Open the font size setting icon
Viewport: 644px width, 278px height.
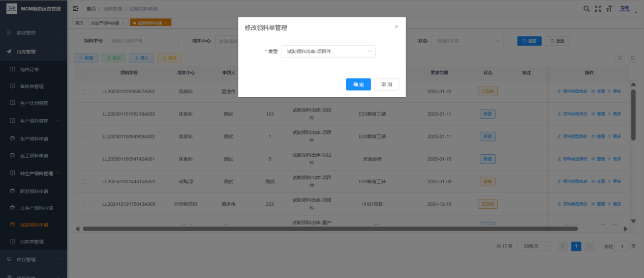609,9
